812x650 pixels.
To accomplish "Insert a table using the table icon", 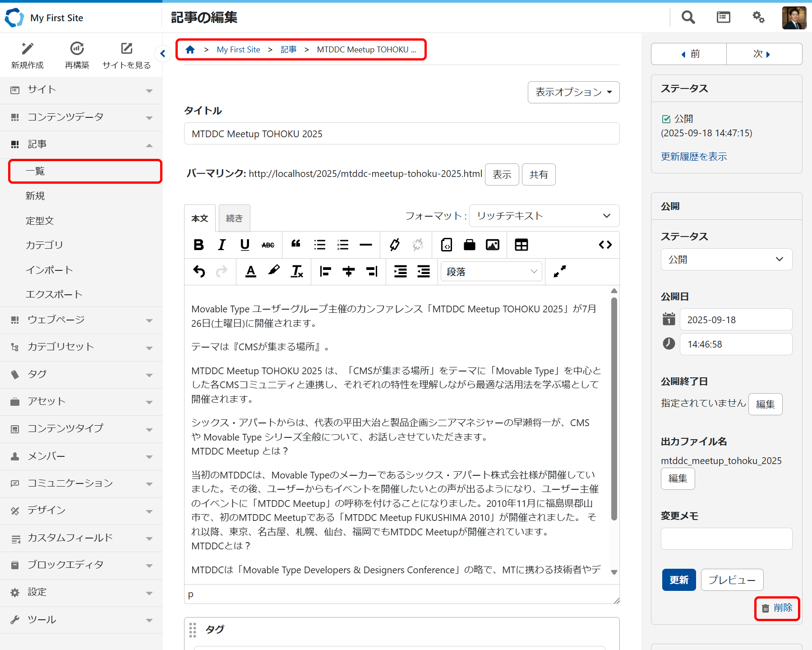I will click(521, 245).
